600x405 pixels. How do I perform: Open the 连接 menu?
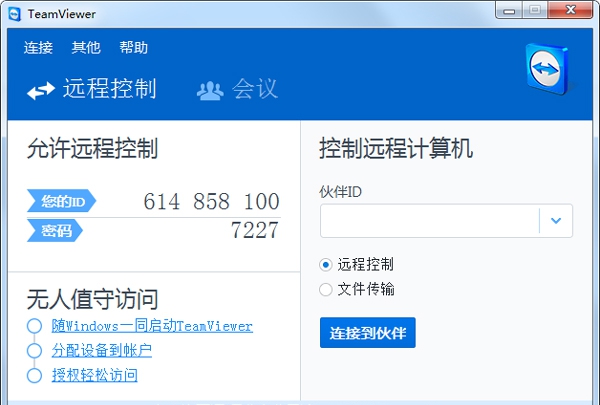coord(38,48)
